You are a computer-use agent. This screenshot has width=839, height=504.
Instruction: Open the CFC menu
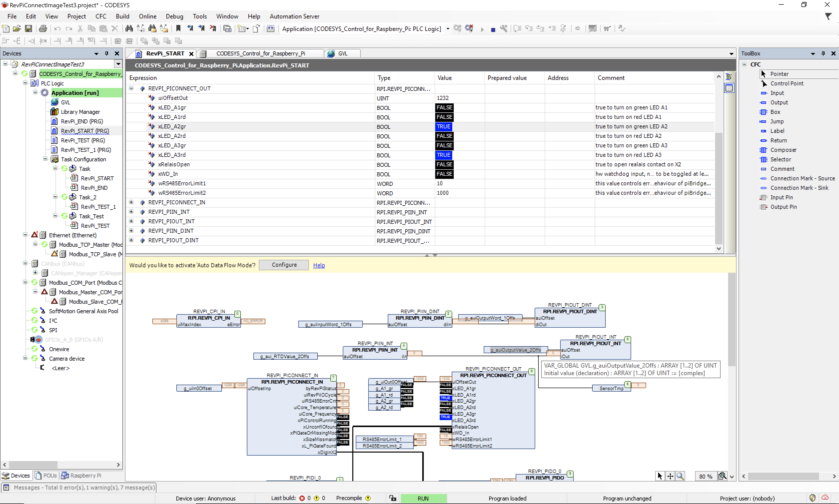pos(100,16)
